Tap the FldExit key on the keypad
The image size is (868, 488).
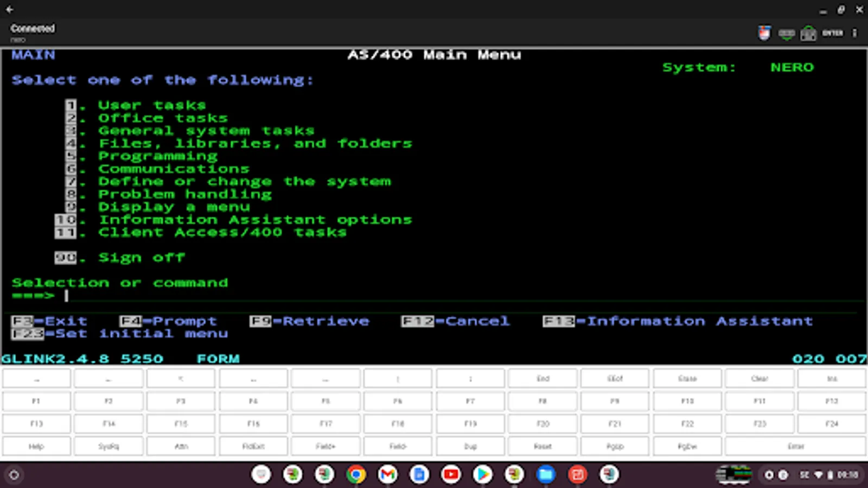point(253,447)
